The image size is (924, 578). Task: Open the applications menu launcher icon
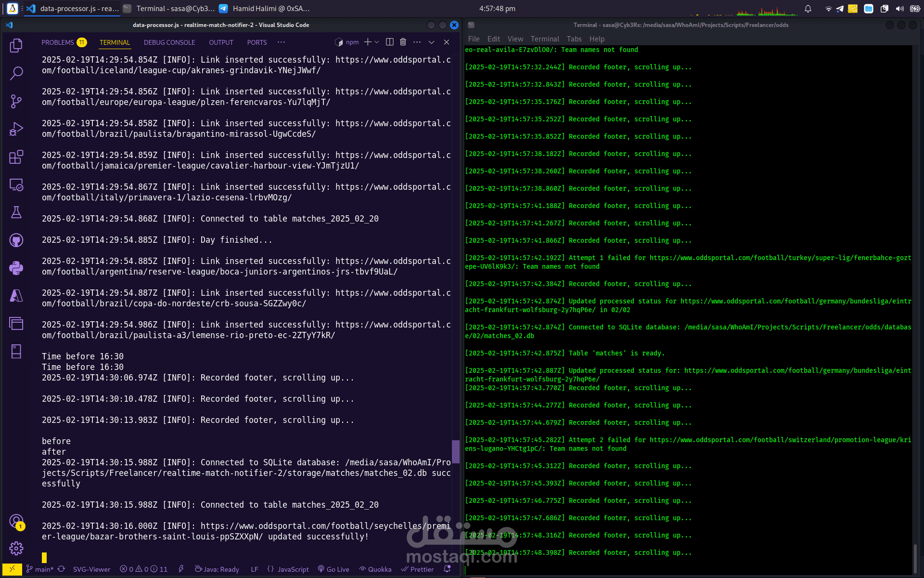click(x=13, y=9)
